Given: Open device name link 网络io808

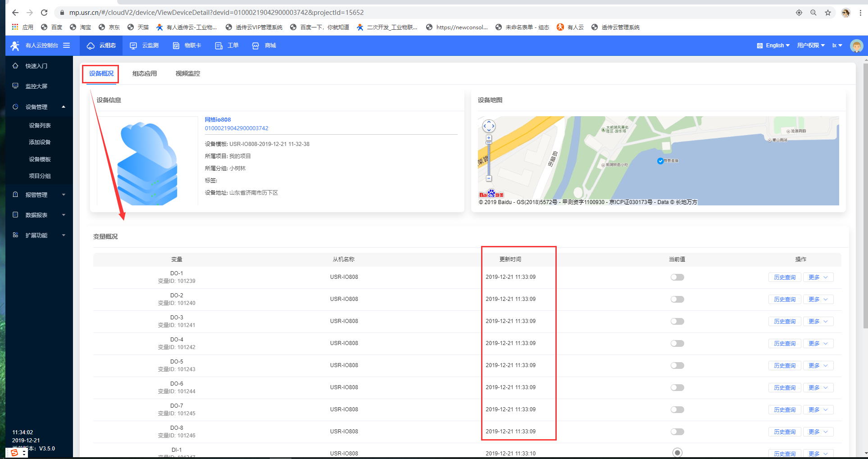Looking at the screenshot, I should [218, 119].
